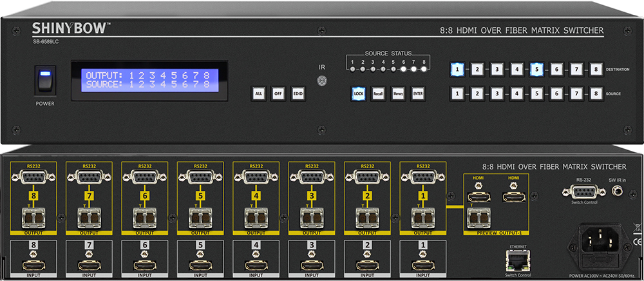Click fiber OUTPUT port 1

click(x=422, y=217)
